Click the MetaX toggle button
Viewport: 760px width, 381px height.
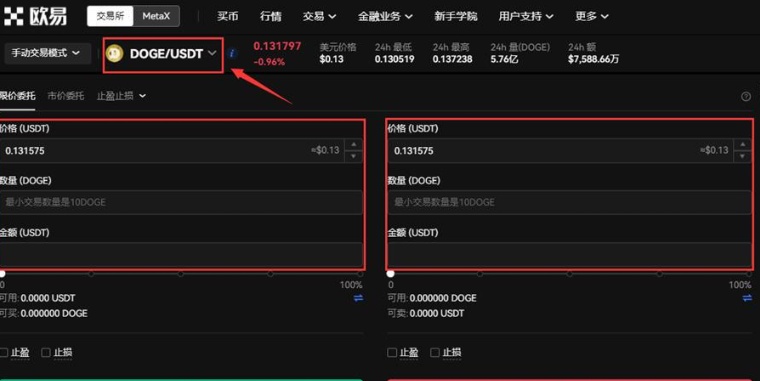coord(156,16)
